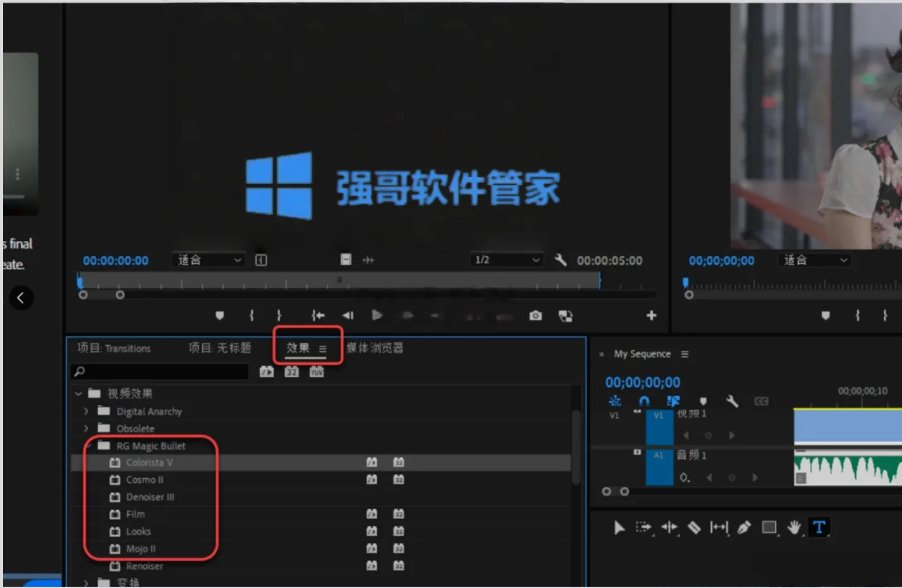Viewport: 902px width, 588px height.
Task: Toggle sync lock for audio track A1
Action: point(637,452)
